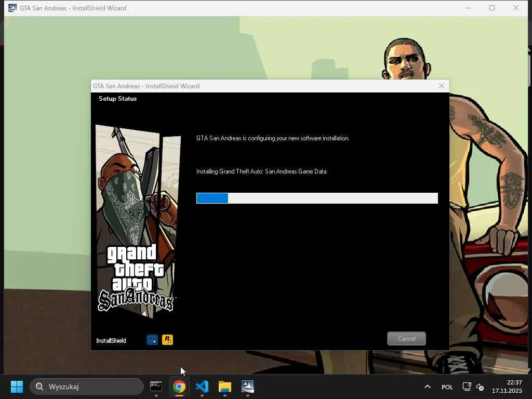532x399 pixels.
Task: Click the installation progress bar
Action: click(317, 198)
